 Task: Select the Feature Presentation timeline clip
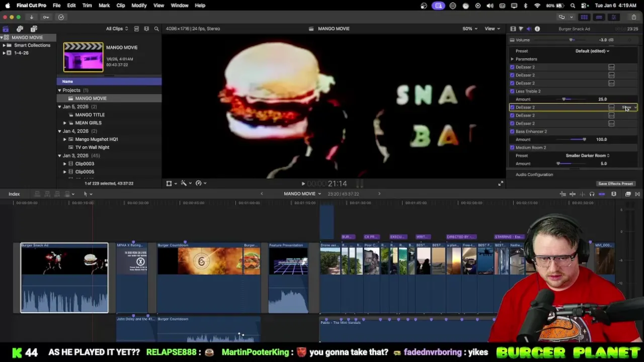(x=288, y=278)
